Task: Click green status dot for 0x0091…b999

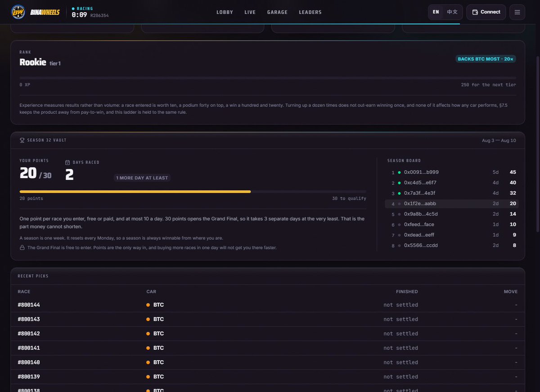Action: click(399, 172)
